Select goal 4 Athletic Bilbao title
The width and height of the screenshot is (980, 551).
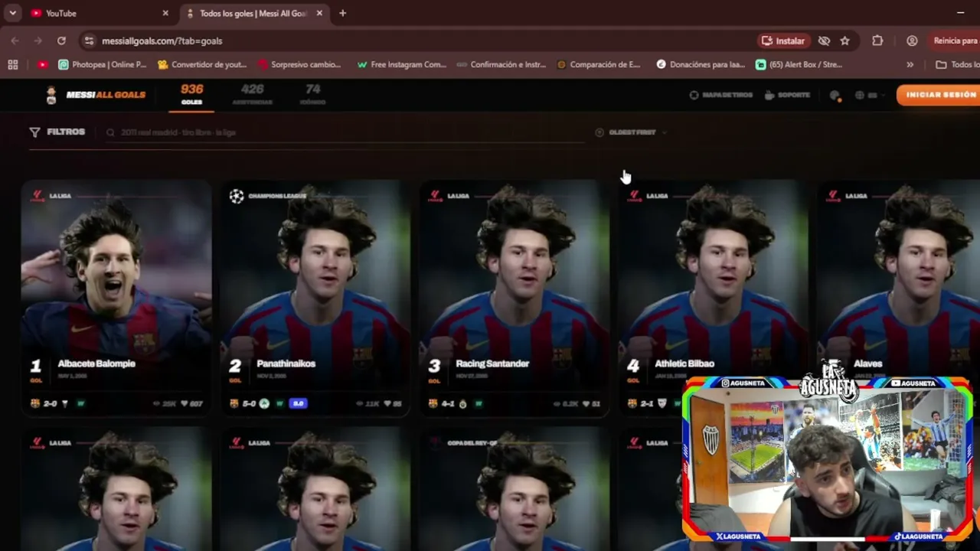[x=684, y=364]
